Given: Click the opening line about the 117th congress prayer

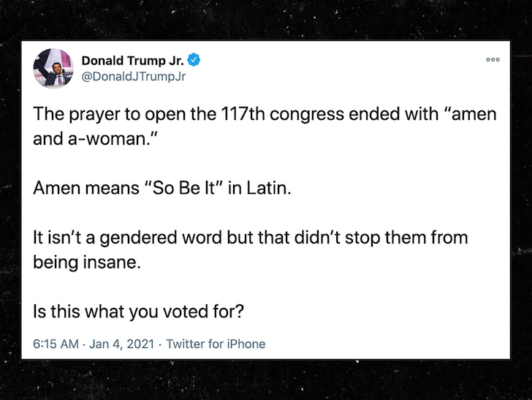Looking at the screenshot, I should pyautogui.click(x=265, y=114).
